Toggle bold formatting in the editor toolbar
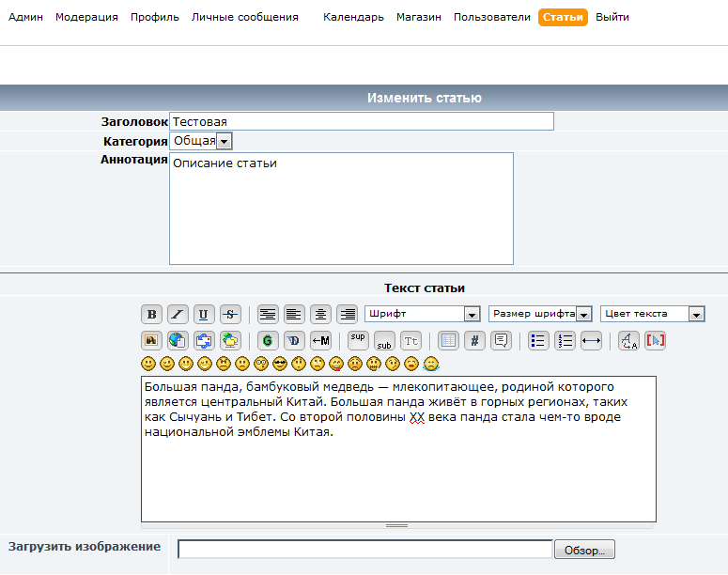This screenshot has width=728, height=575. (151, 314)
